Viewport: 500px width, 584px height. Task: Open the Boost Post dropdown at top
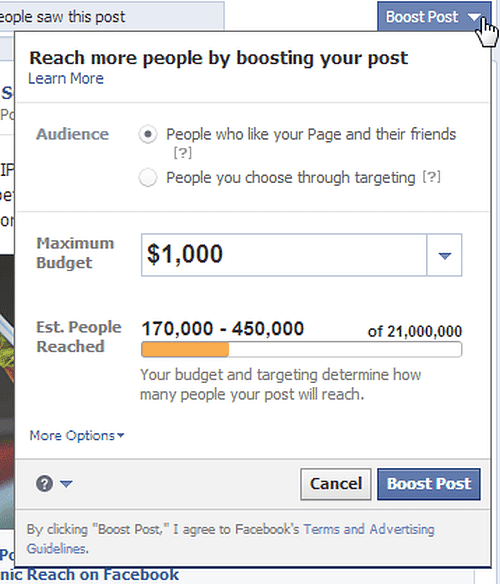point(434,16)
